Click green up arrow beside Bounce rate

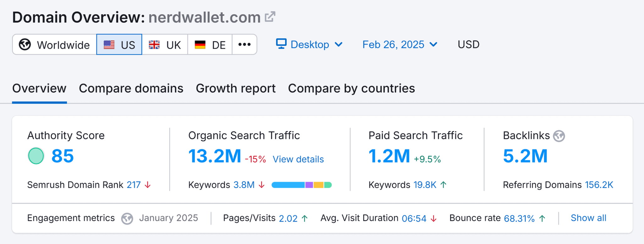pos(542,218)
